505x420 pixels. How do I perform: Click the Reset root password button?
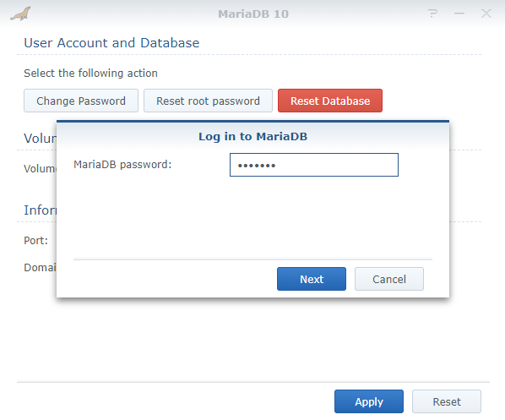point(208,101)
